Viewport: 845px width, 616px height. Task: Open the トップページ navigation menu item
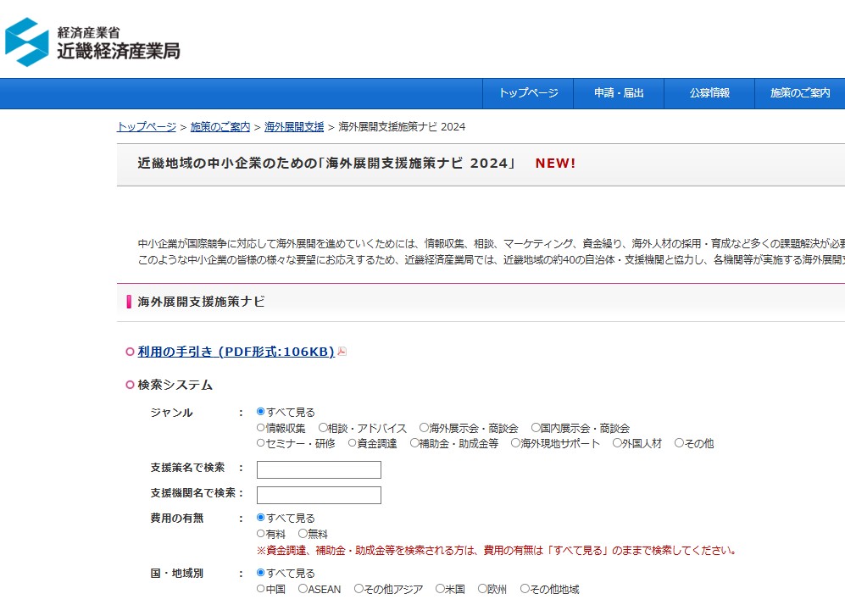pyautogui.click(x=528, y=93)
